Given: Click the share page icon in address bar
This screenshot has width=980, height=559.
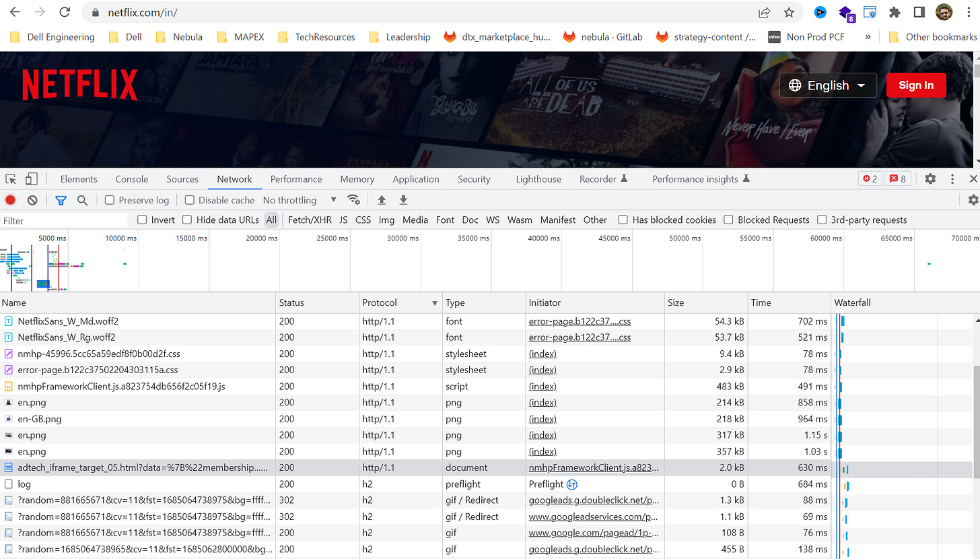Looking at the screenshot, I should click(764, 12).
